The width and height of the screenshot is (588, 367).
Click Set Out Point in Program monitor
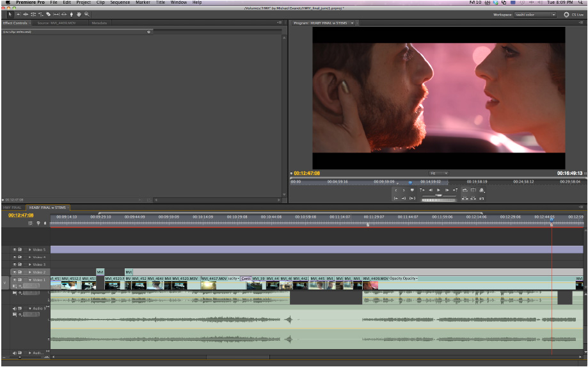(404, 190)
